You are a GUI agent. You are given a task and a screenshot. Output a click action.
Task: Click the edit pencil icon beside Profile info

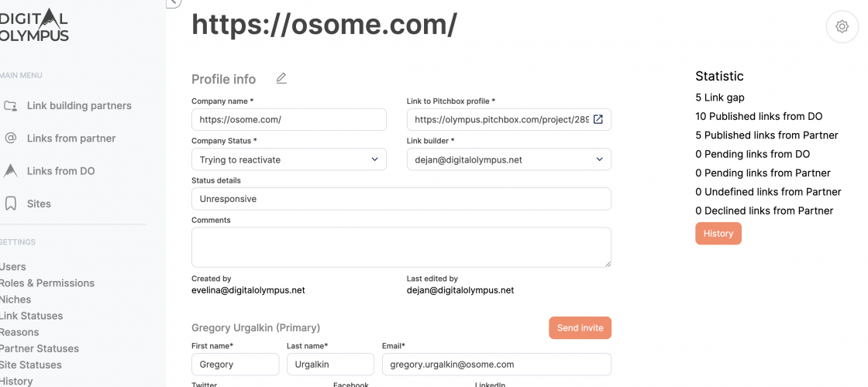pos(281,78)
